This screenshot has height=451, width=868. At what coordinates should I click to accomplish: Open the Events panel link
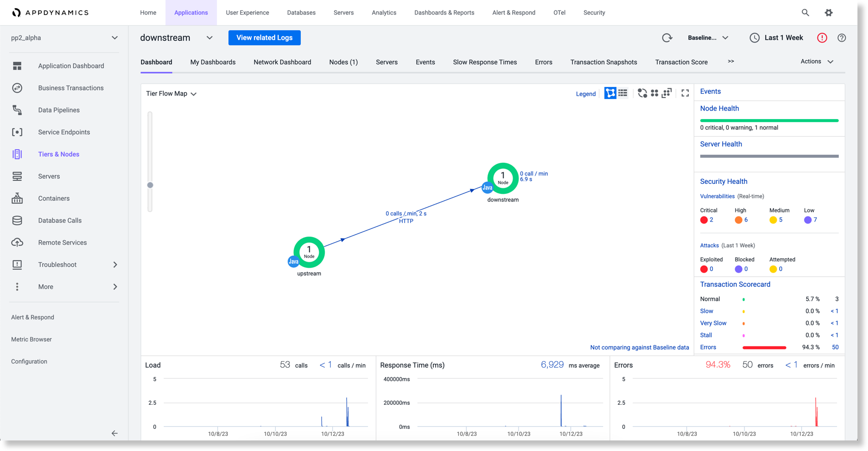point(710,91)
